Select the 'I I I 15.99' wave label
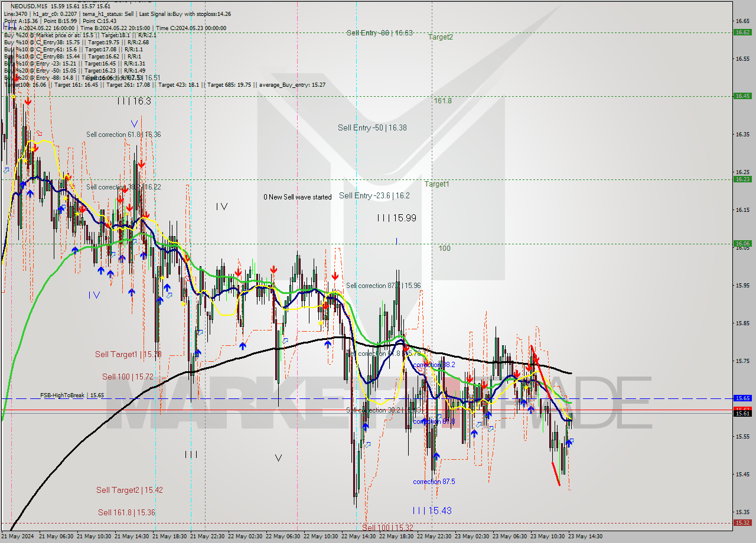The width and height of the screenshot is (756, 543). click(396, 218)
